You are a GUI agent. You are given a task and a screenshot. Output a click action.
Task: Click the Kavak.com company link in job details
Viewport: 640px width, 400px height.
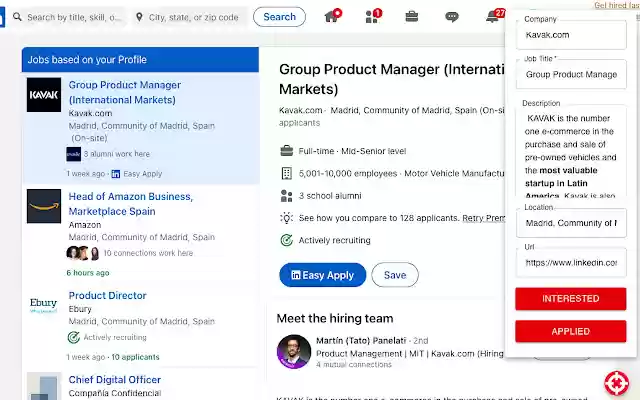coord(301,110)
